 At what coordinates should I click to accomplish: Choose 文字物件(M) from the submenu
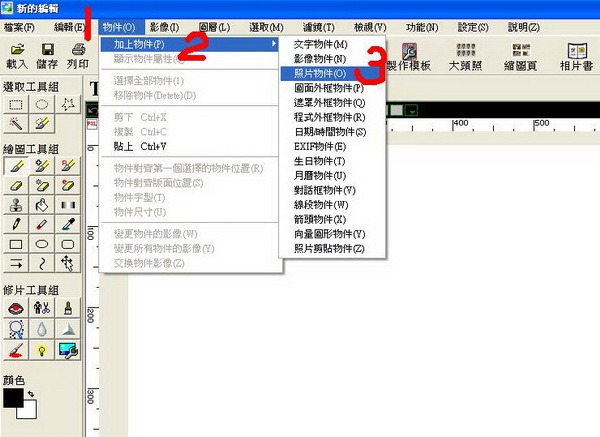(x=332, y=44)
